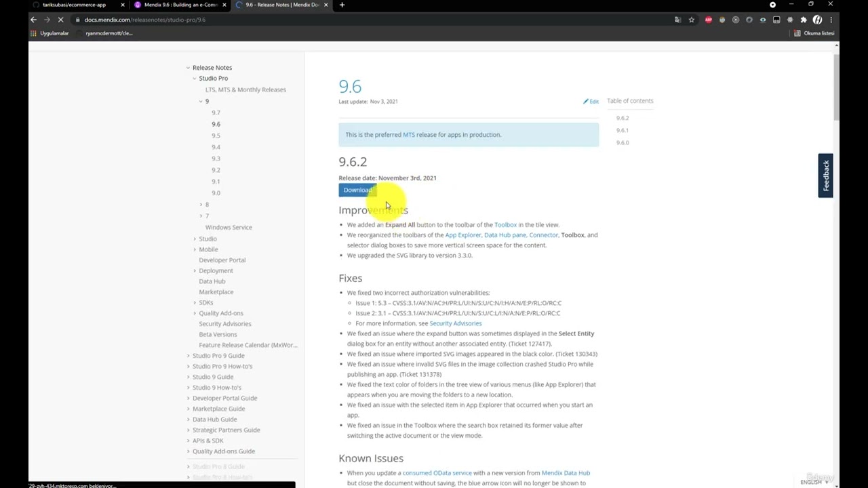
Task: Select release 9.0 in sidebar
Action: 216,193
